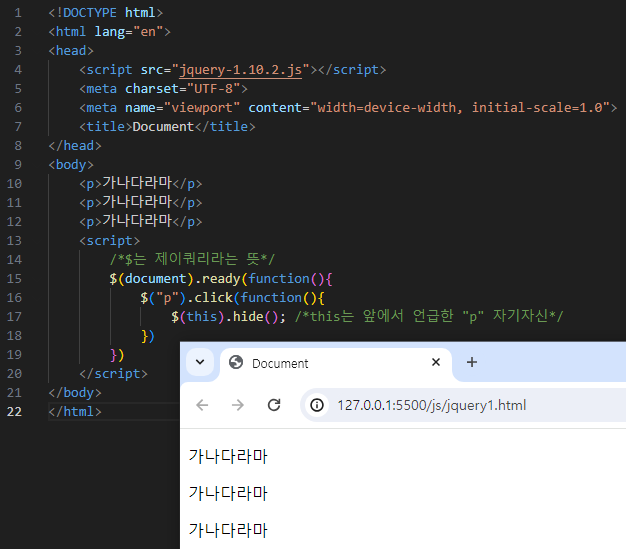Click line number 9 in editor gutter
Screen dimensions: 626x549
[18, 165]
